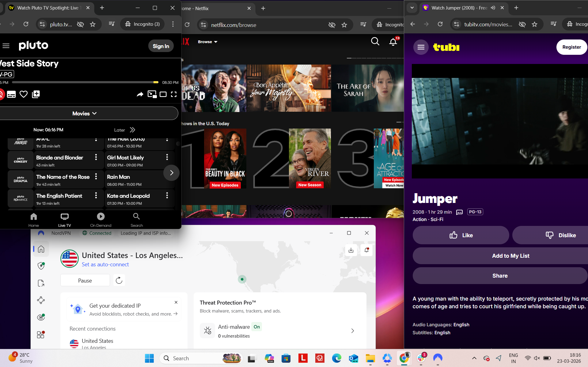Enter fullscreen in Pluto player
Viewport: 588px width, 367px height.
click(174, 94)
